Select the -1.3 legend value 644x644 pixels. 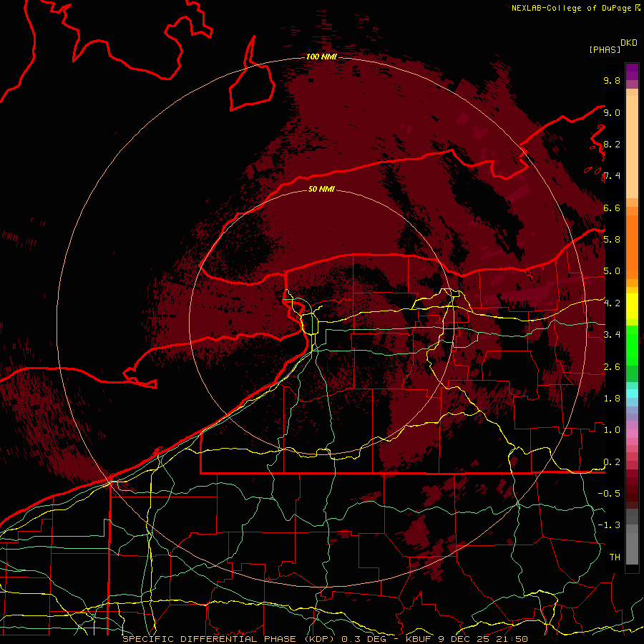pos(609,525)
